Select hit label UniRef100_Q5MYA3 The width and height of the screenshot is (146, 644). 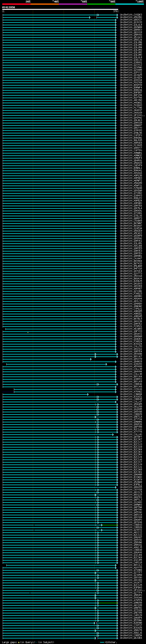coord(131,35)
